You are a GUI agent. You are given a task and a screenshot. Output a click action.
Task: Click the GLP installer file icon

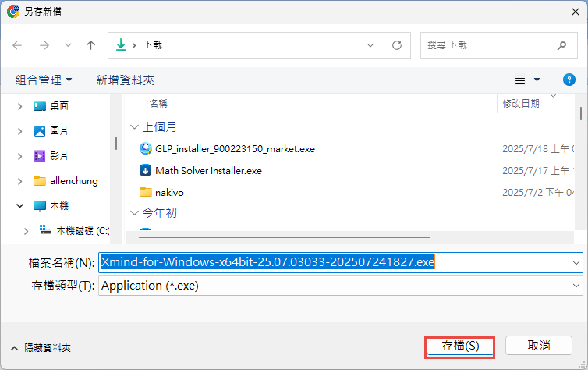(x=146, y=148)
